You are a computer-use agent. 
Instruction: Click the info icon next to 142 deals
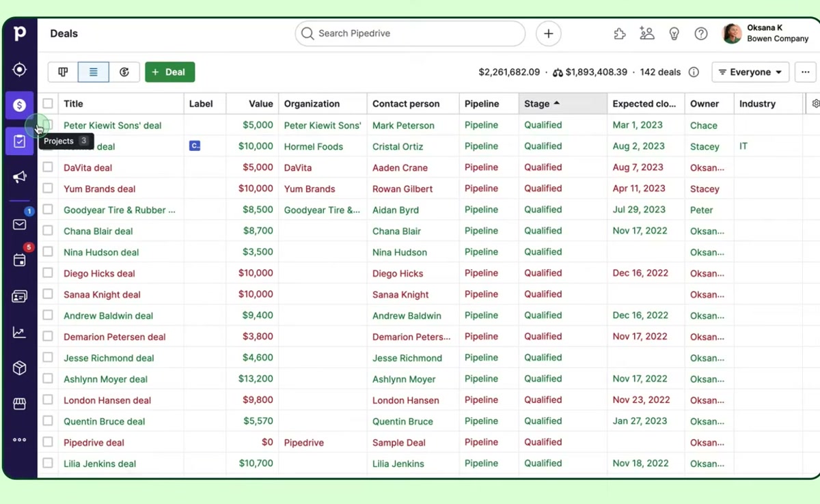[x=694, y=72]
